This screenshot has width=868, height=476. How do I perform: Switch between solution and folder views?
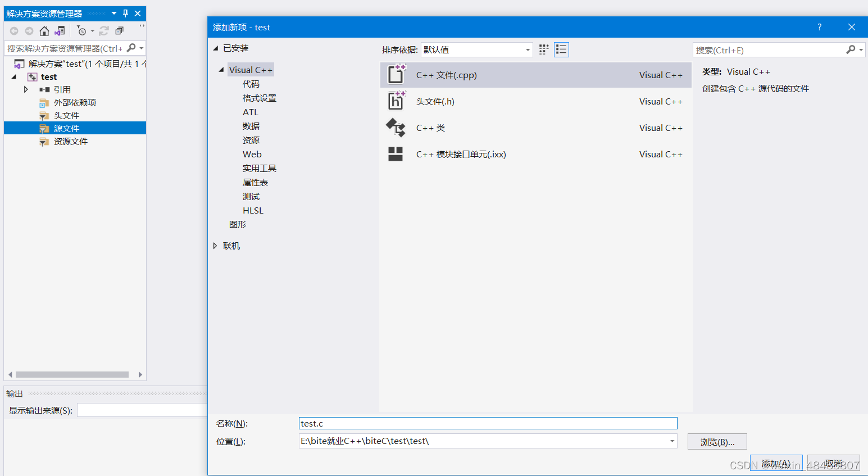tap(60, 31)
